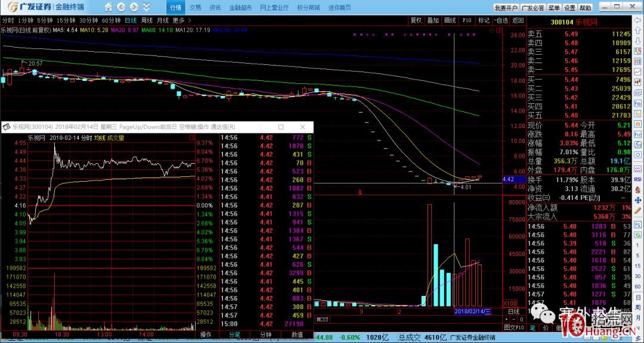The image size is (644, 343).
Task: Select the 价 tab in the quote panel
Action: click(546, 328)
